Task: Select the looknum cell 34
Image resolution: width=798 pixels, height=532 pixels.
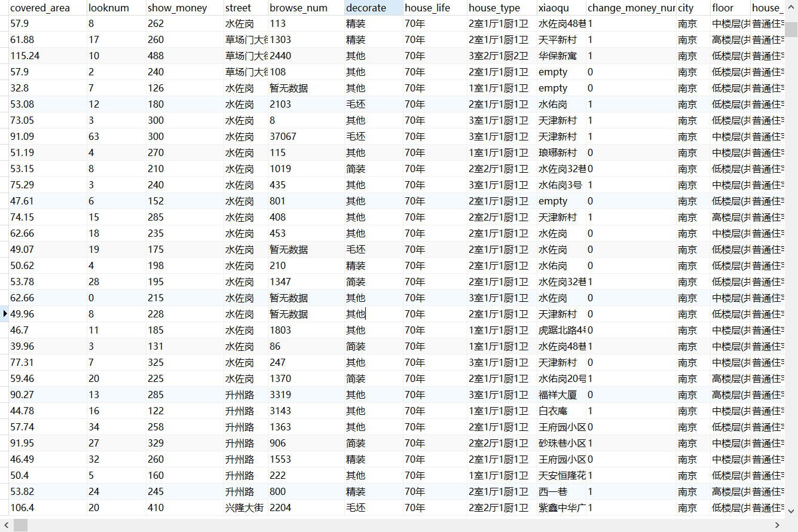Action: tap(116, 427)
